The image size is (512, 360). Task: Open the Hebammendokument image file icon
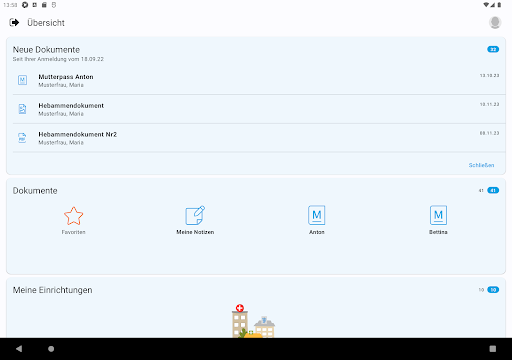pos(22,109)
